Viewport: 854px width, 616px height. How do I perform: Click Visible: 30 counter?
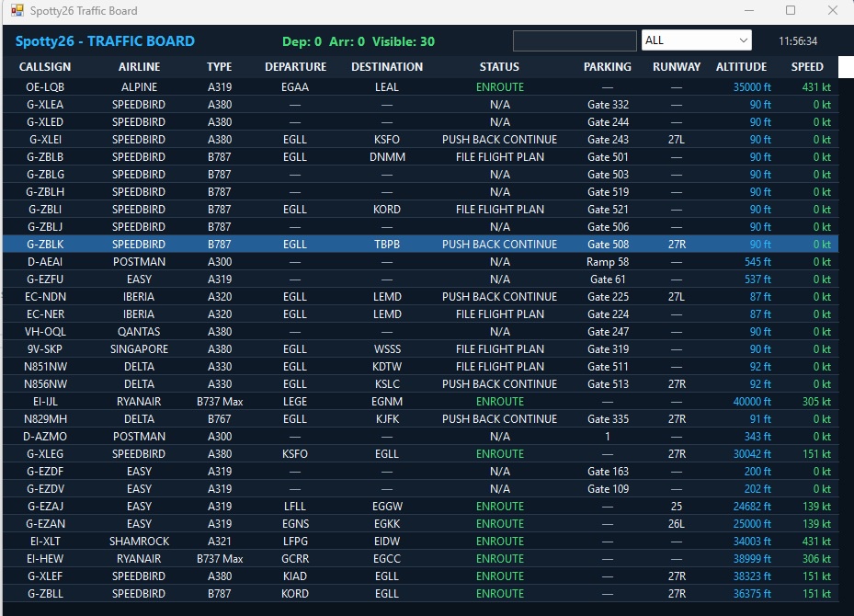tap(404, 41)
